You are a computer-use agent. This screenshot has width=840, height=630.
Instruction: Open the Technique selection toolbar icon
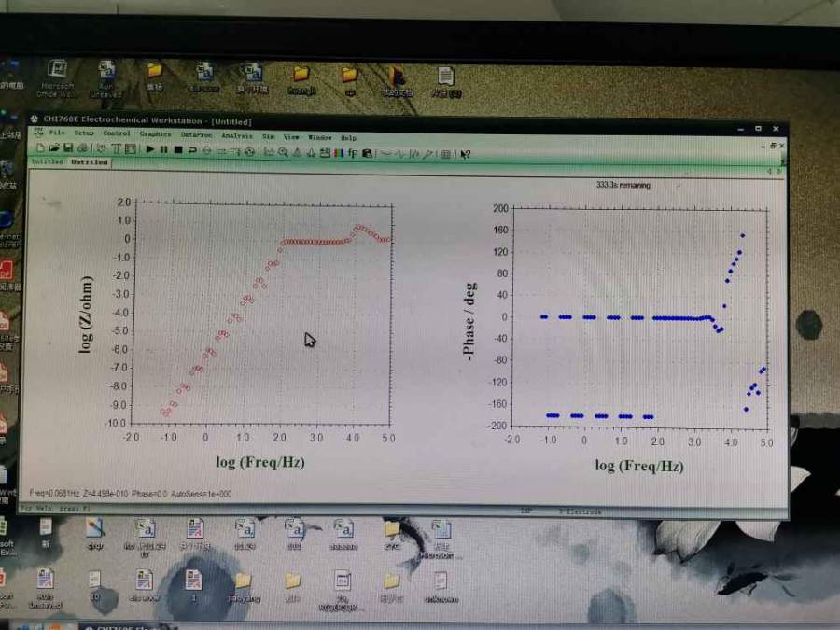(101, 148)
